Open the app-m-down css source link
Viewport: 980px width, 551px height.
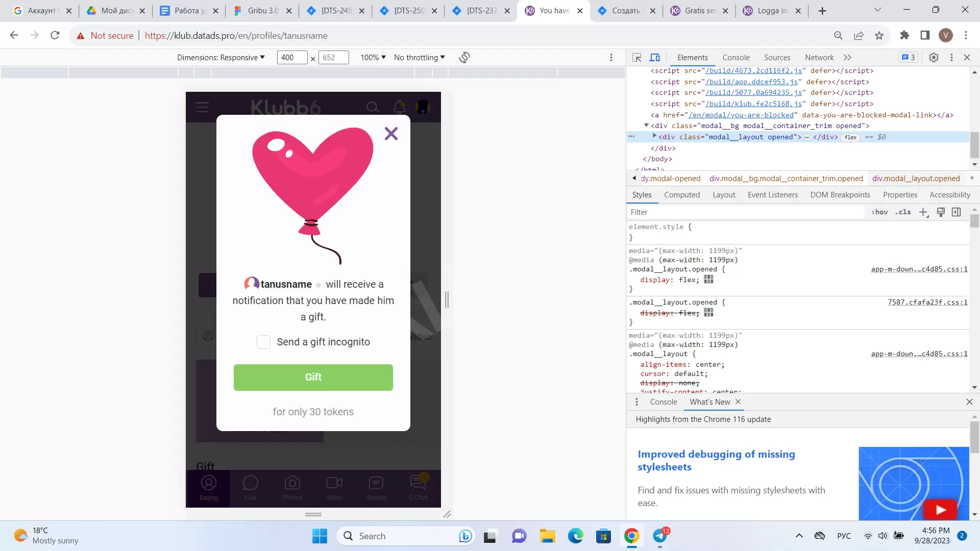pos(919,269)
